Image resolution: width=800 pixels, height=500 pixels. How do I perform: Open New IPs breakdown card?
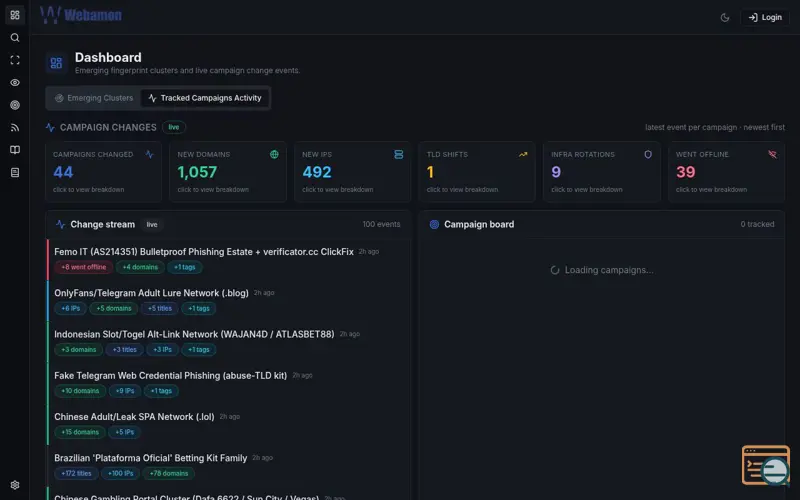click(353, 172)
